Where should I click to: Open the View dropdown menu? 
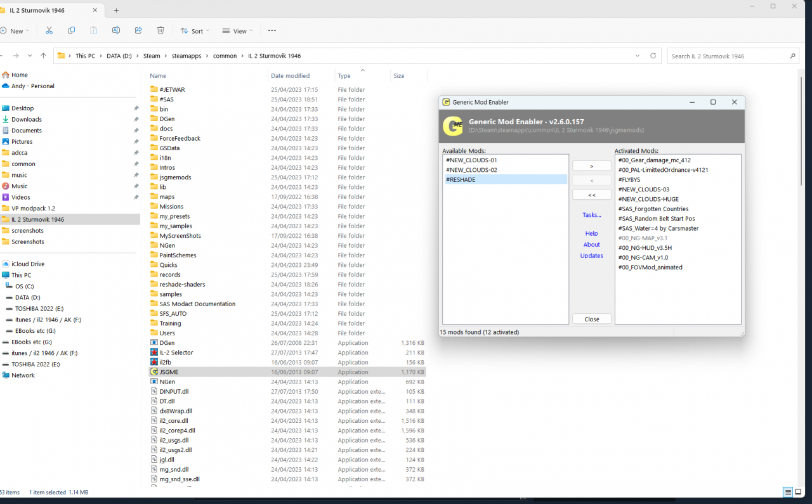237,30
